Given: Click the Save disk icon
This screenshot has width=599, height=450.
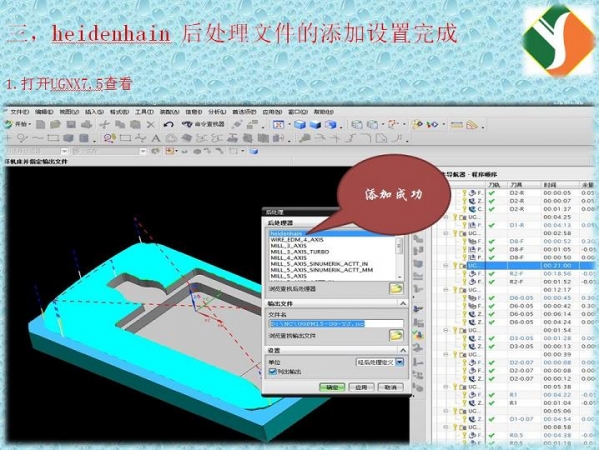Looking at the screenshot, I should 71,125.
